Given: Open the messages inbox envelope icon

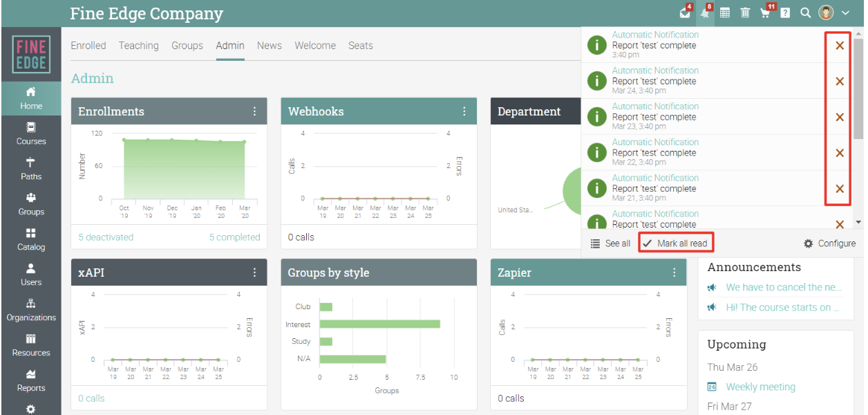Looking at the screenshot, I should point(685,13).
